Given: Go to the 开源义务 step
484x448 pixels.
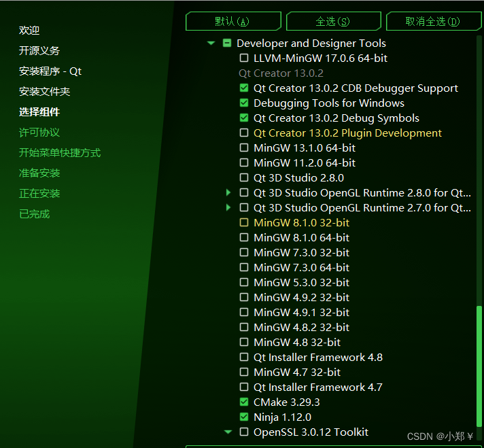Looking at the screenshot, I should point(39,50).
